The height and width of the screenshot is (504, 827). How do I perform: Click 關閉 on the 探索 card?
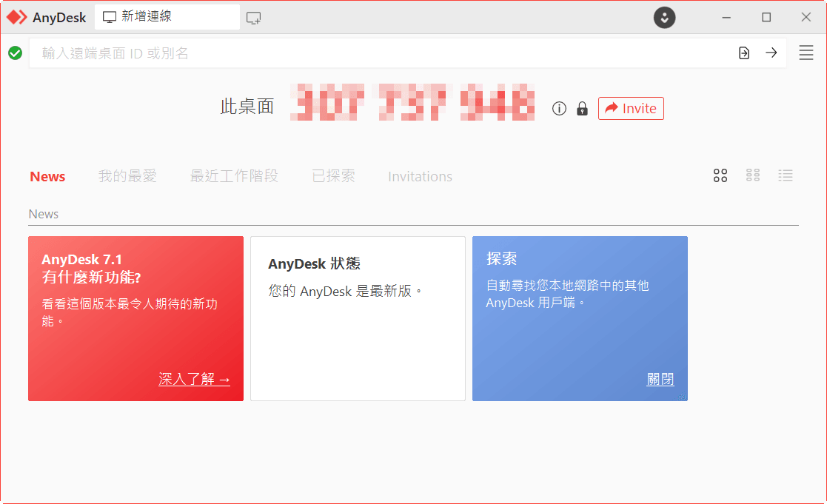659,378
